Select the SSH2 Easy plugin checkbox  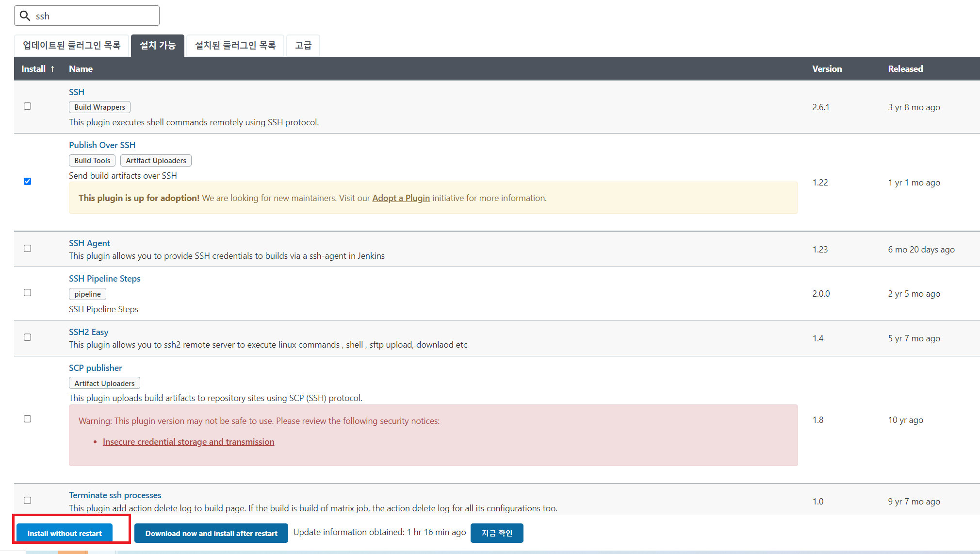tap(28, 337)
